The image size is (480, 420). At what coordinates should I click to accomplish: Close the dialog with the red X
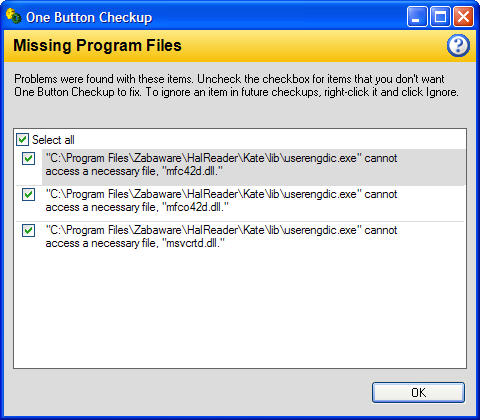point(463,16)
